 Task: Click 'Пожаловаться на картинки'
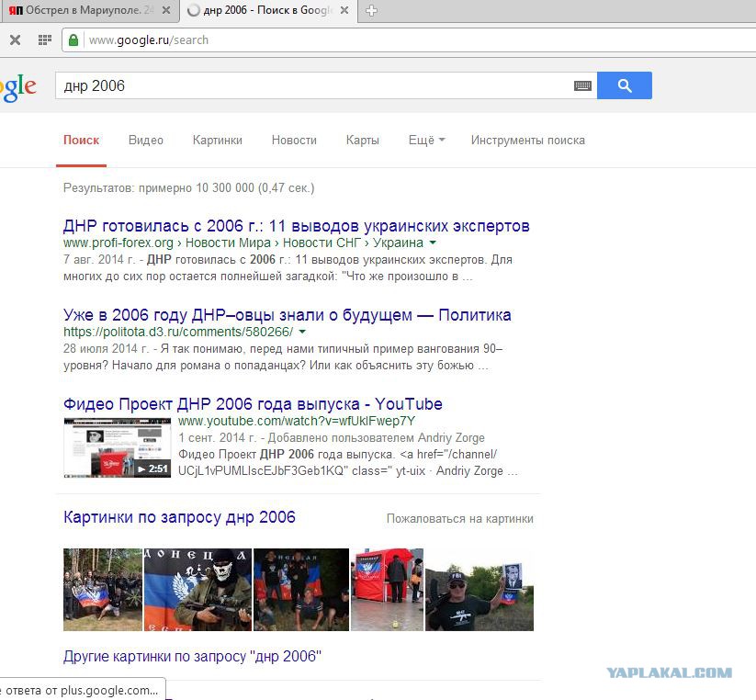tap(460, 519)
